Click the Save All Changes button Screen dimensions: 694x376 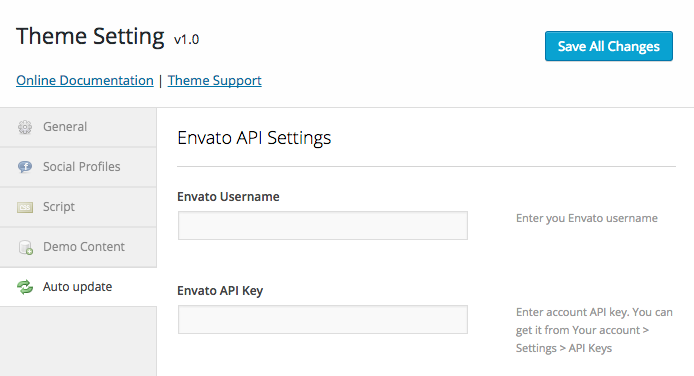(609, 46)
